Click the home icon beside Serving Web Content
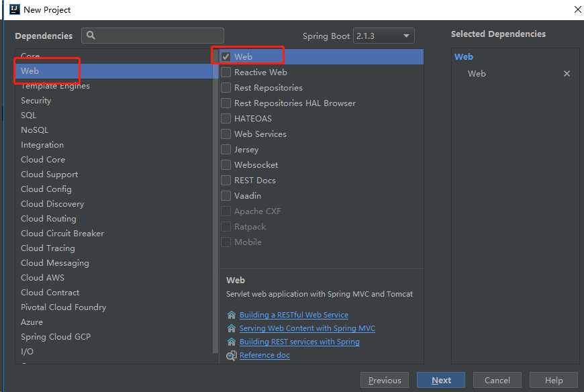Image resolution: width=584 pixels, height=392 pixels. point(232,328)
